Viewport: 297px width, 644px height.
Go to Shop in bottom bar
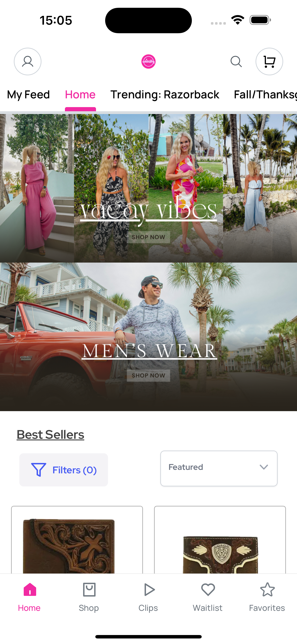point(89,597)
